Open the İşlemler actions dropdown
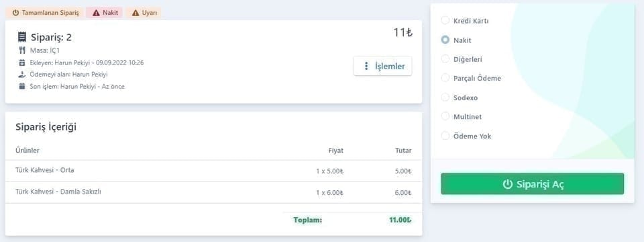This screenshot has width=644, height=242. tap(382, 67)
